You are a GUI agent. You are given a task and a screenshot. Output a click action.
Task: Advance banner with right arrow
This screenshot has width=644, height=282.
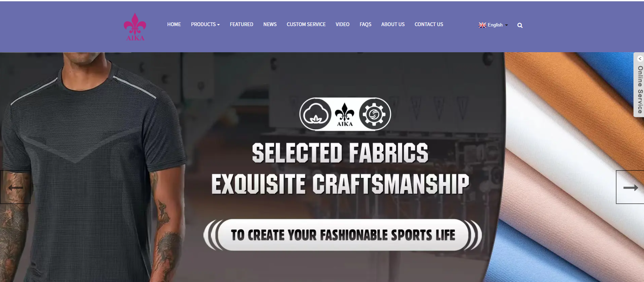click(x=630, y=187)
